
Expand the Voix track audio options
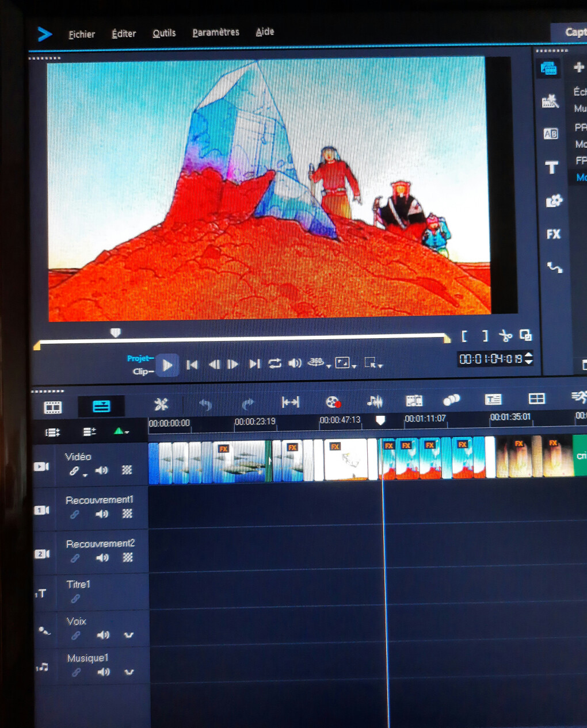(129, 635)
